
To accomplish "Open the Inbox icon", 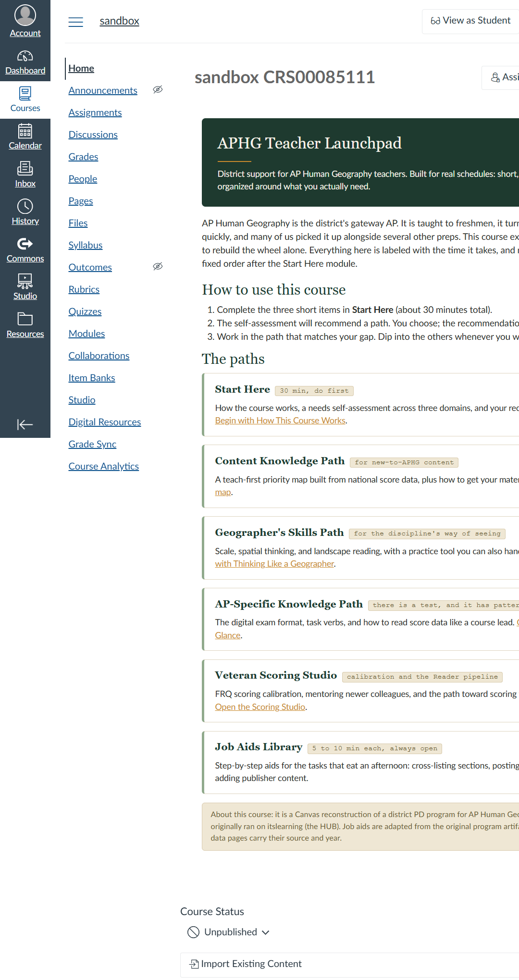I will tap(25, 168).
